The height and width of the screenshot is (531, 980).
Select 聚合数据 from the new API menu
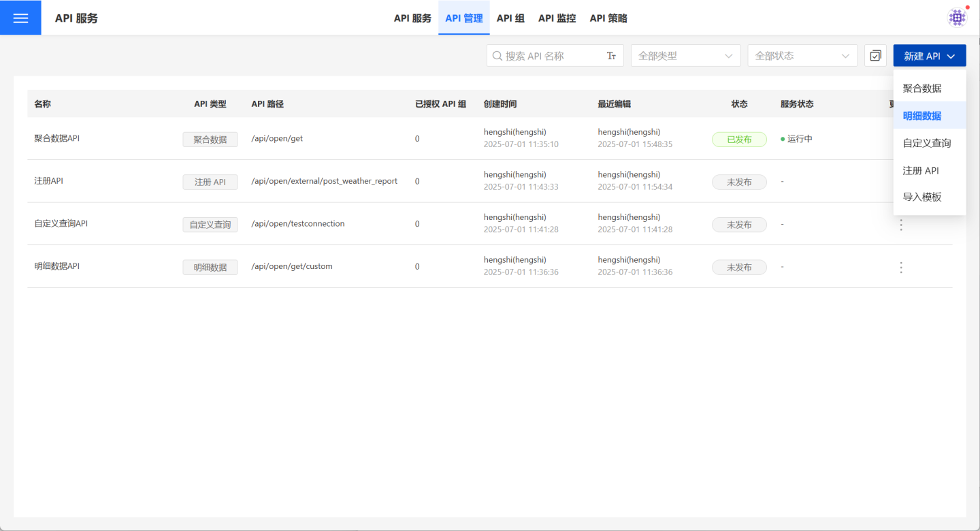[922, 88]
